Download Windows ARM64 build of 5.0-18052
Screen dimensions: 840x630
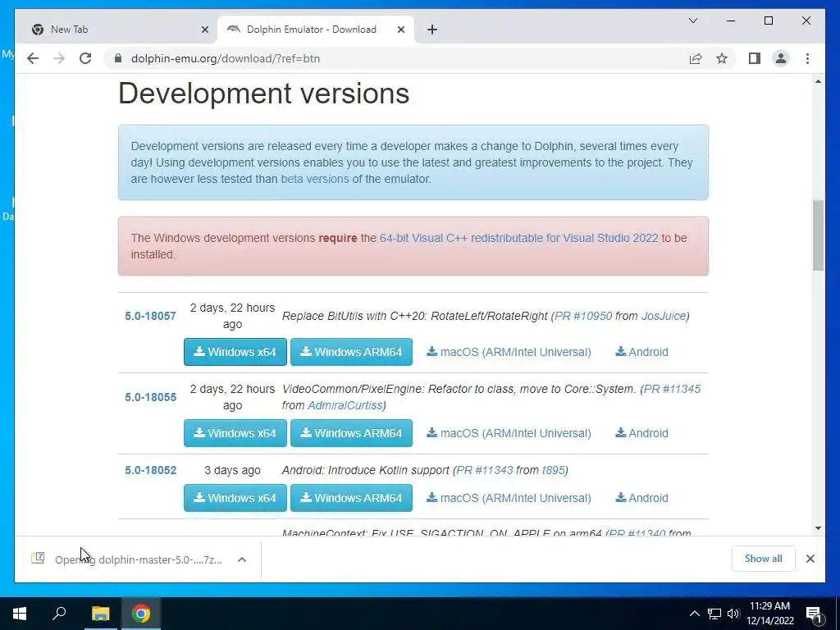351,498
